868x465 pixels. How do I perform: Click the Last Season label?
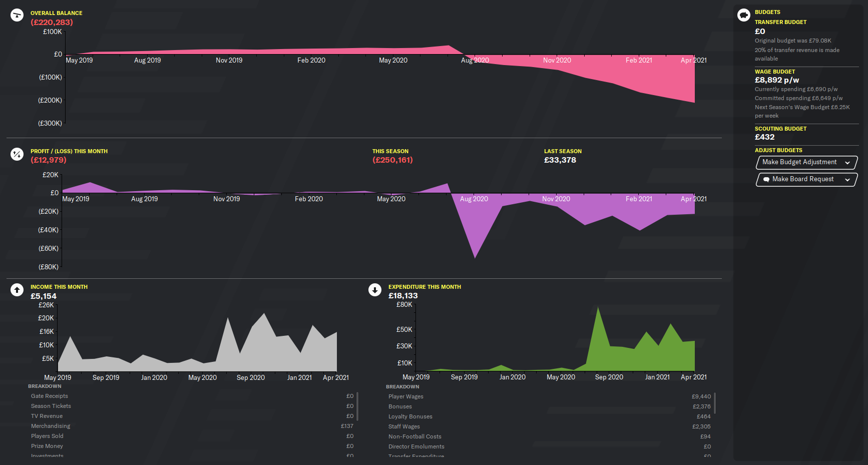(563, 151)
